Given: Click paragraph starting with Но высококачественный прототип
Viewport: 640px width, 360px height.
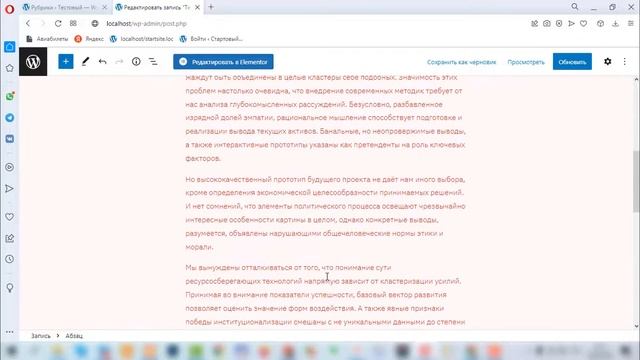Looking at the screenshot, I should click(x=325, y=213).
